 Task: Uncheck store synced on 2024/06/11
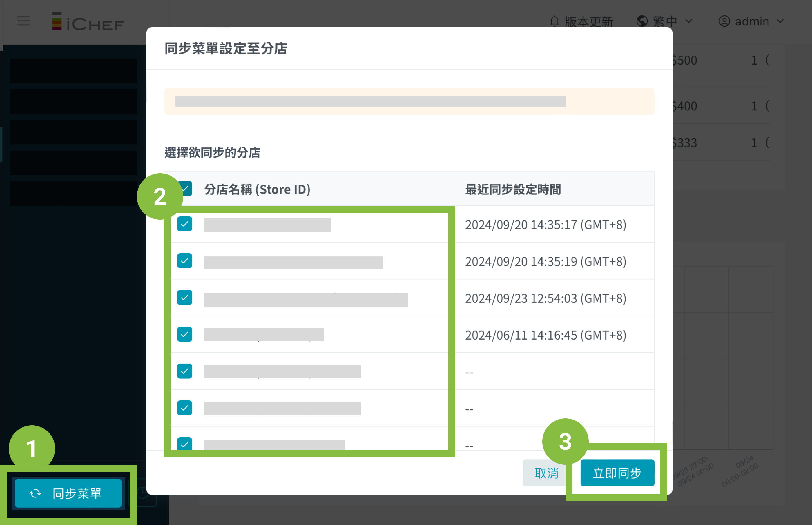(184, 334)
